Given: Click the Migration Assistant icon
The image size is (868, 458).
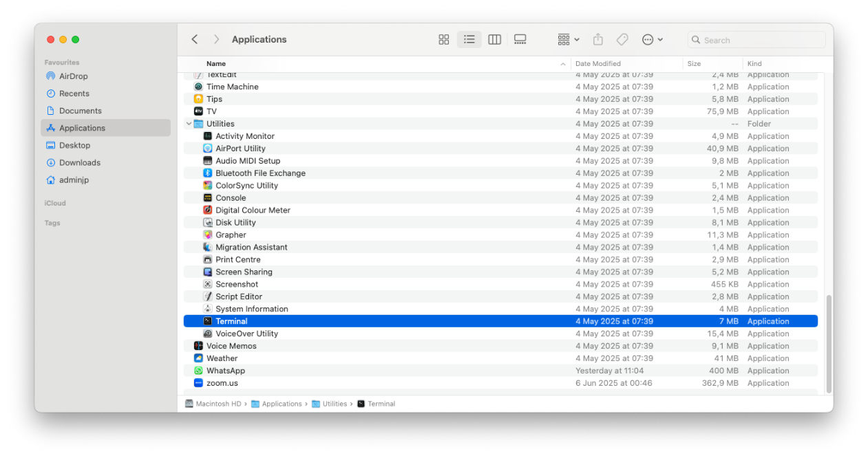Looking at the screenshot, I should (x=208, y=248).
